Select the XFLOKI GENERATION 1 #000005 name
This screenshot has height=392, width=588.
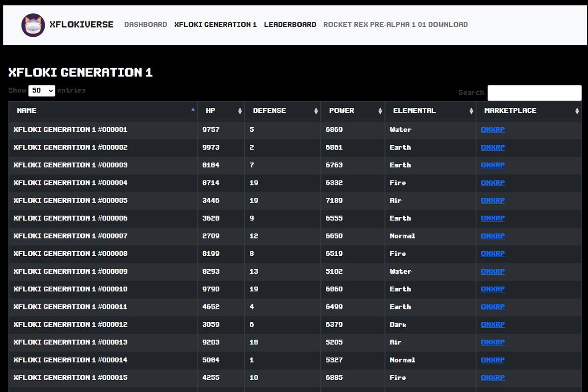(x=71, y=200)
